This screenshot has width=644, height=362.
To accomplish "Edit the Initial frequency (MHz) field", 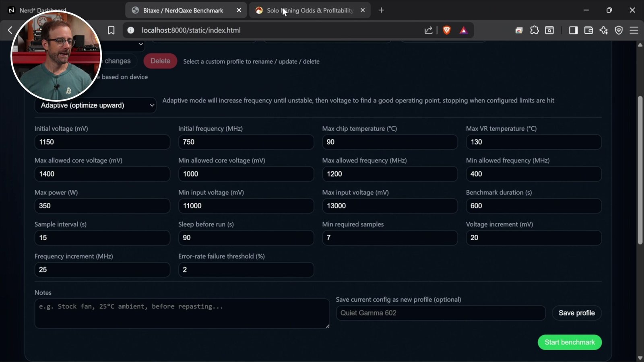I will click(x=246, y=142).
